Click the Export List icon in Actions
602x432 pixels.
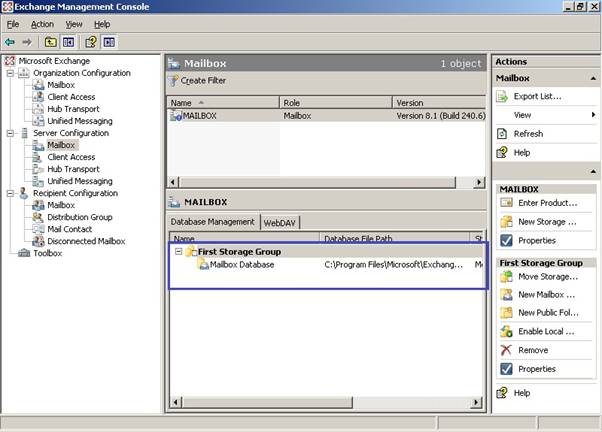502,96
